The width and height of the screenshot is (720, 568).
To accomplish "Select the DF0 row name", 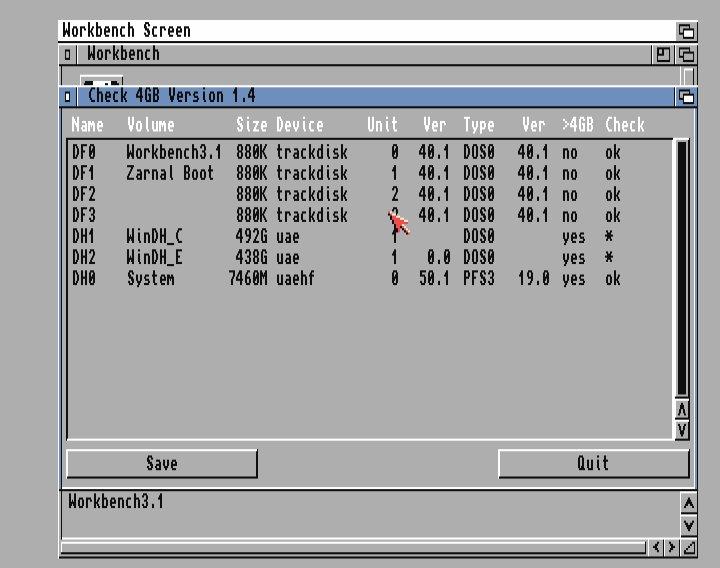I will [x=84, y=152].
